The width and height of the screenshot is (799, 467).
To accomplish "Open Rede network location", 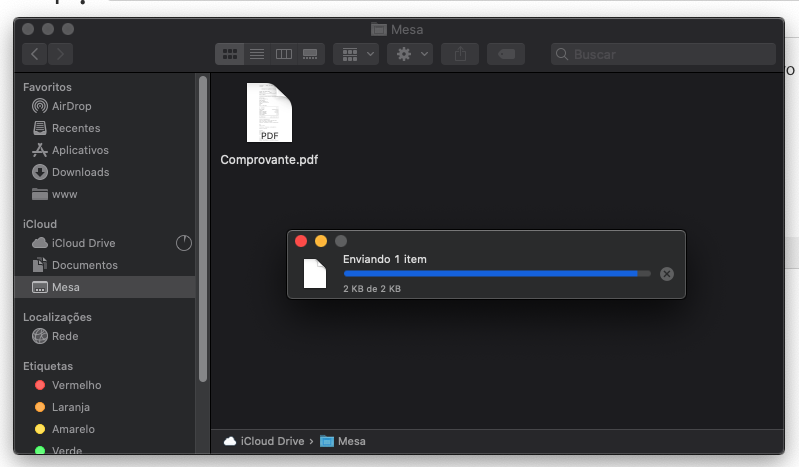I will [x=104, y=336].
